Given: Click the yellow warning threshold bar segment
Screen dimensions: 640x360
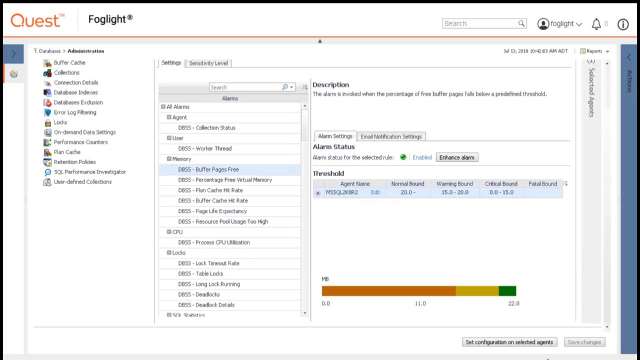Looking at the screenshot, I should point(477,291).
